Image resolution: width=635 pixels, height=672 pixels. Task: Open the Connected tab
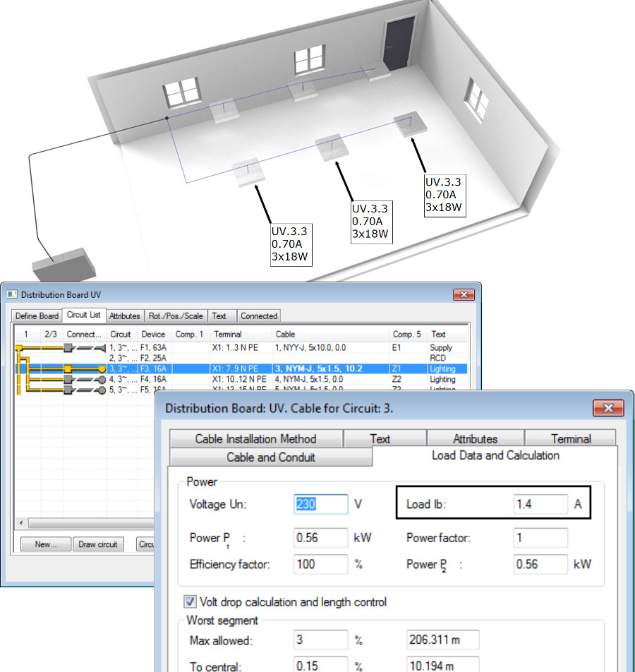tap(259, 316)
